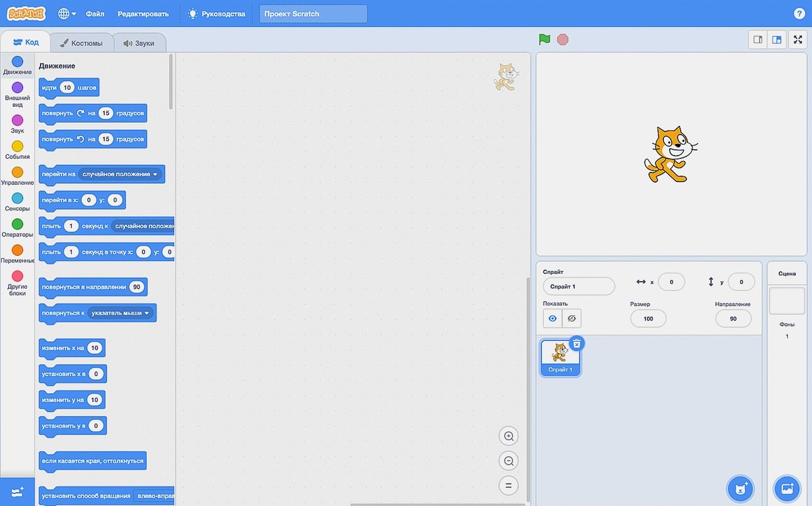
Task: Open the language globe menu
Action: [66, 14]
